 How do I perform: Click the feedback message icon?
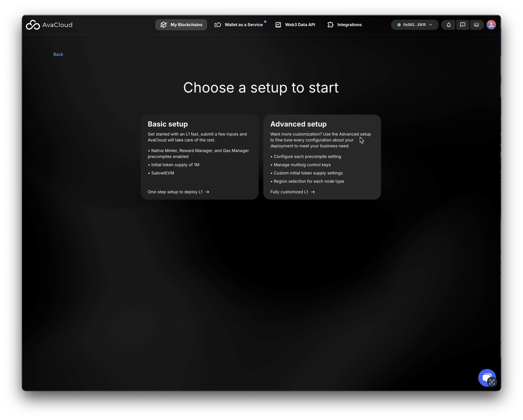[463, 25]
